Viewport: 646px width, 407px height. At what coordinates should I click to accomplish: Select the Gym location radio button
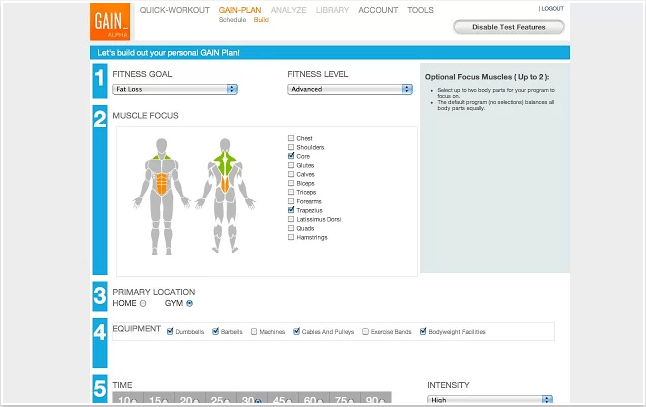(x=189, y=304)
